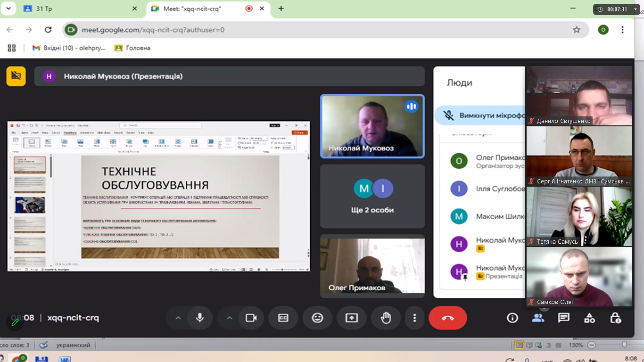Viewport: 644px width, 362px height.
Task: Open the Activities shapes icon
Action: (x=589, y=318)
